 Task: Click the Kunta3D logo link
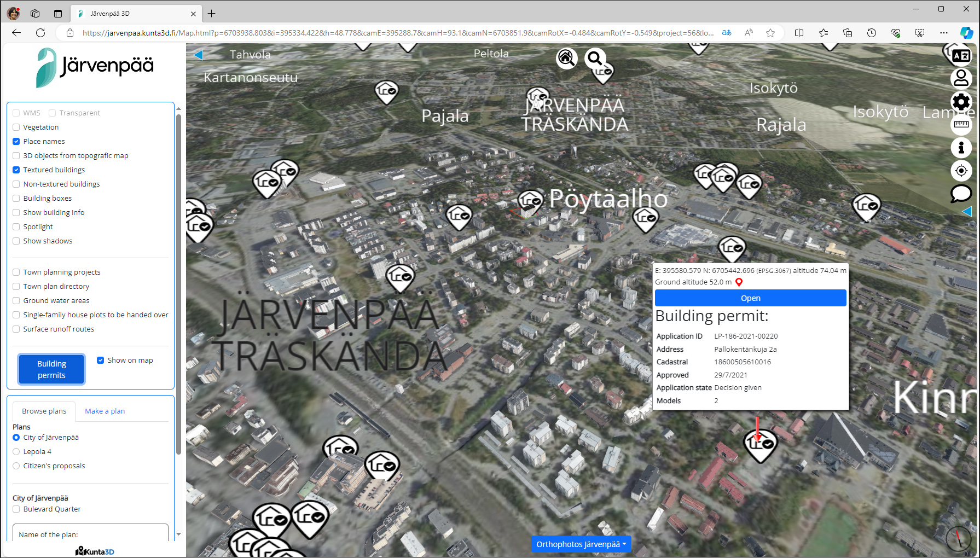tap(95, 551)
